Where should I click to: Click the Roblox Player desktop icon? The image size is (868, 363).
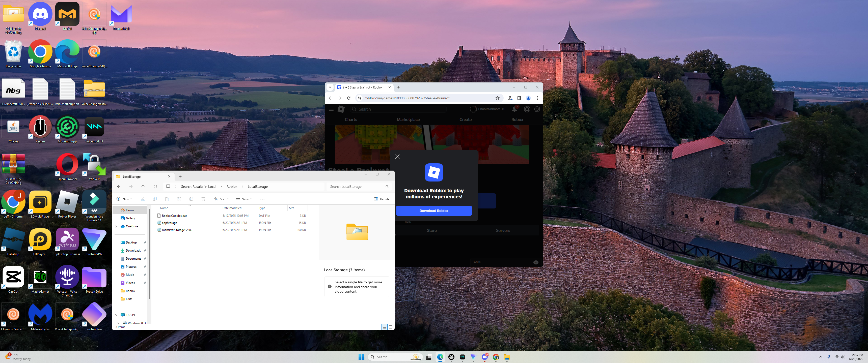point(67,202)
